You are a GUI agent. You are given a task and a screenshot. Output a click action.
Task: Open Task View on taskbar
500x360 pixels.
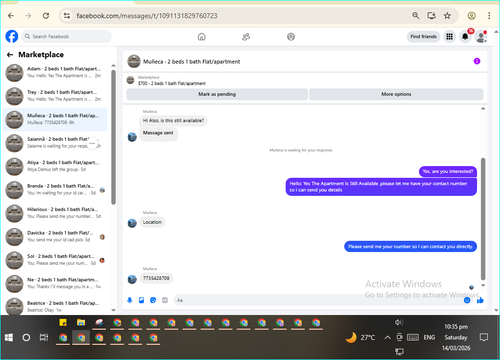(44, 338)
